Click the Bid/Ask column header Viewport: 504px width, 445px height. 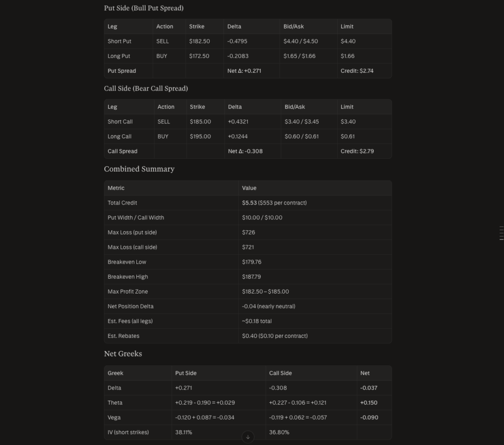pyautogui.click(x=294, y=26)
